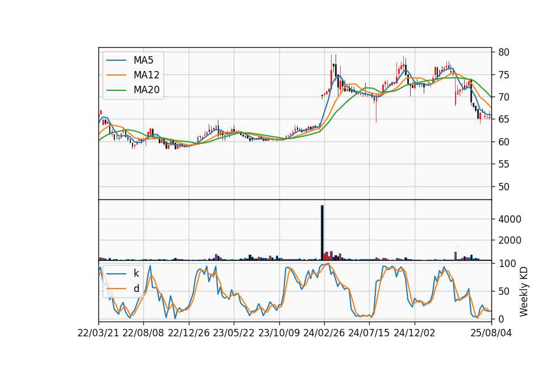This screenshot has width=546, height=392.
Task: Click the tallest volume spike bar
Action: point(322,233)
